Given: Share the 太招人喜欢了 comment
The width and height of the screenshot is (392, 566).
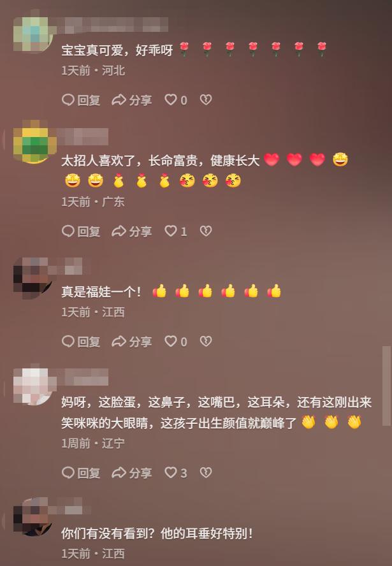Looking at the screenshot, I should point(131,231).
